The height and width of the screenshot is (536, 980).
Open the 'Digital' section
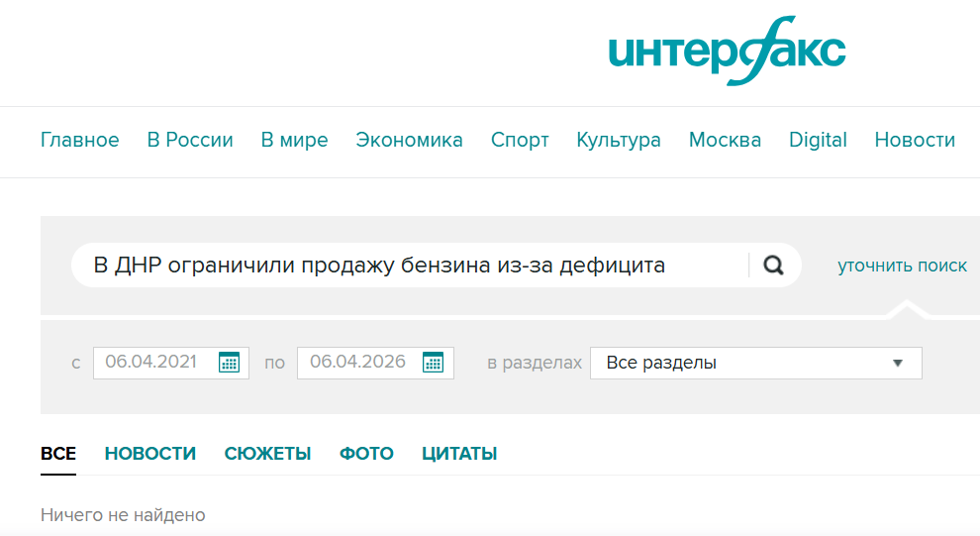point(818,140)
